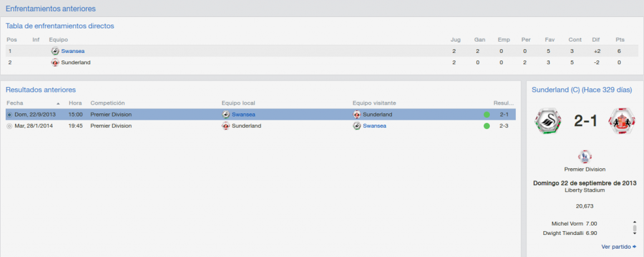Click the player ratings scrollbar handle
Screen dimensions: 644x257
pos(635,228)
